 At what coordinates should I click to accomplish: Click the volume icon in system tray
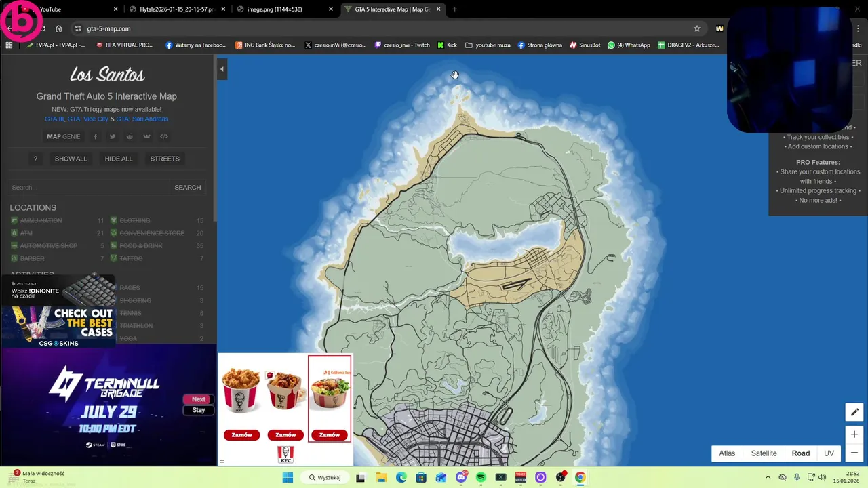[822, 477]
